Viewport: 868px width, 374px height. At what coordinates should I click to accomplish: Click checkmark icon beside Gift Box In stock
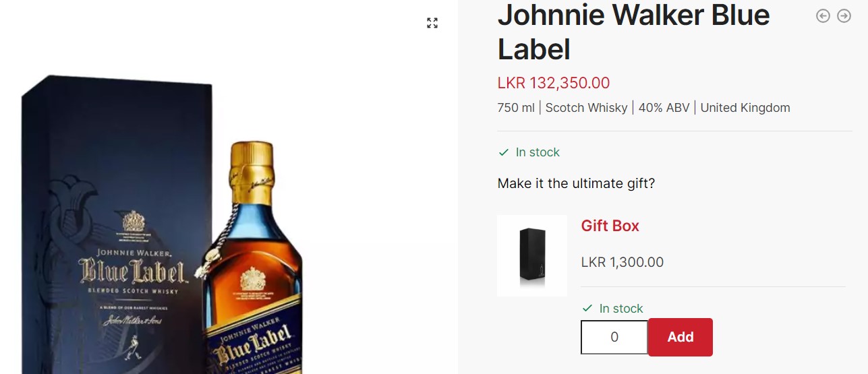coord(587,309)
